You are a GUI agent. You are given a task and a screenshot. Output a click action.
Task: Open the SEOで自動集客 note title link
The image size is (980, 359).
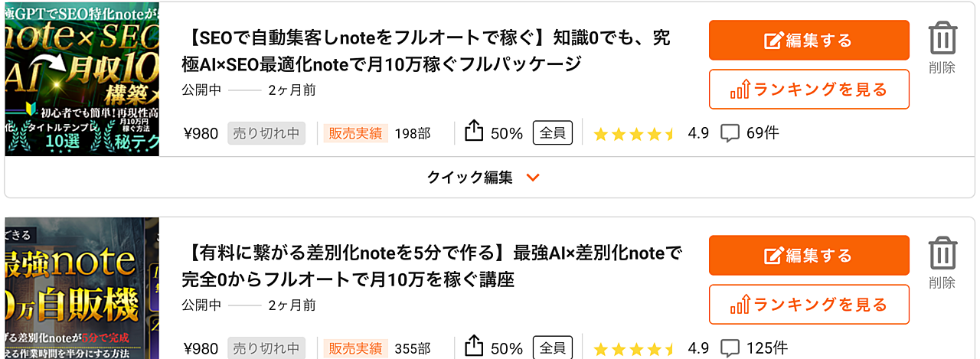pos(431,51)
